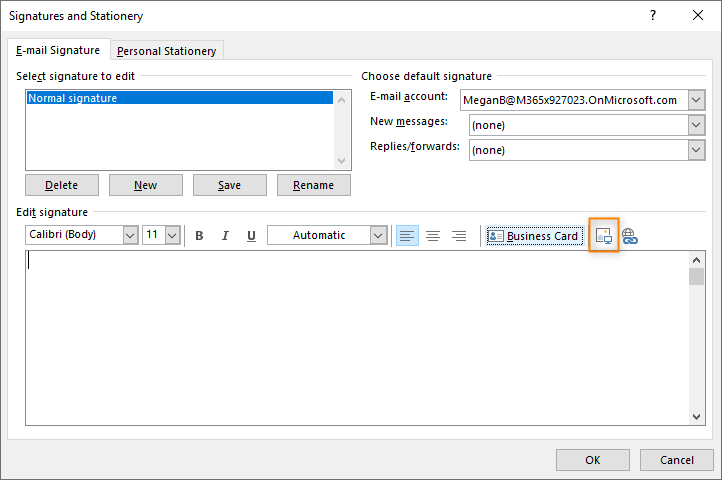Viewport: 722px width, 480px height.
Task: Rename the selected signature
Action: tap(314, 185)
